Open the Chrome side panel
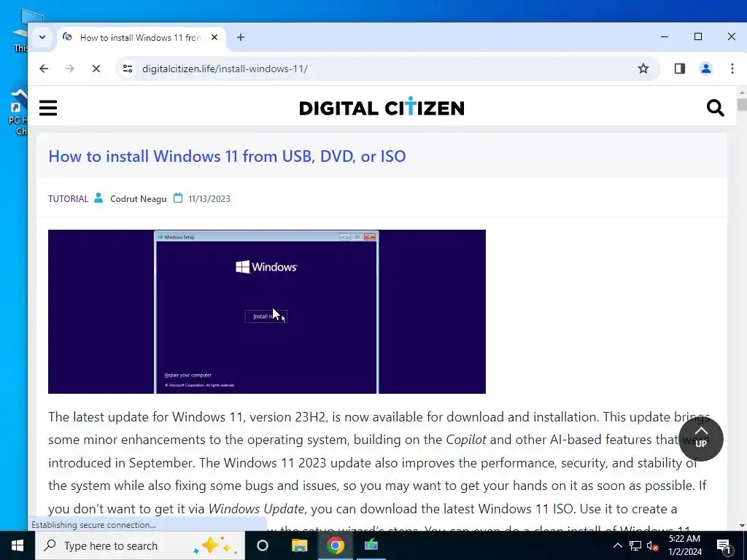The height and width of the screenshot is (560, 747). tap(680, 69)
